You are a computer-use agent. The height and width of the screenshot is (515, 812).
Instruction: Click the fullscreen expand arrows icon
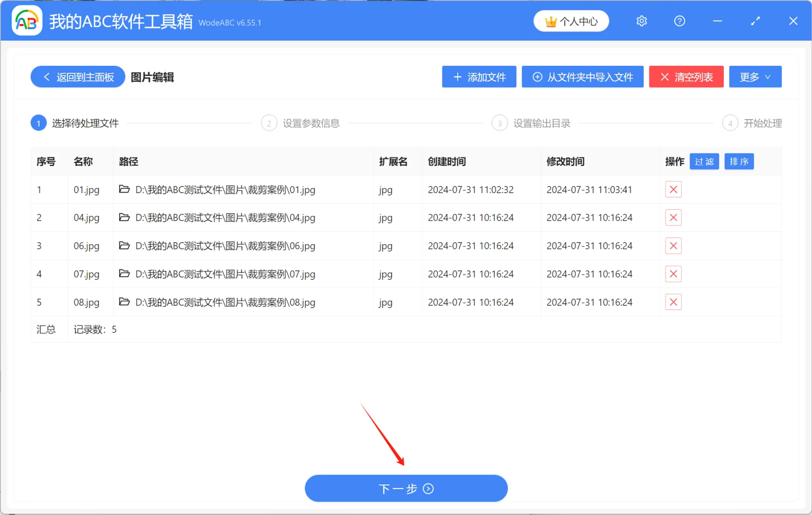coord(755,21)
